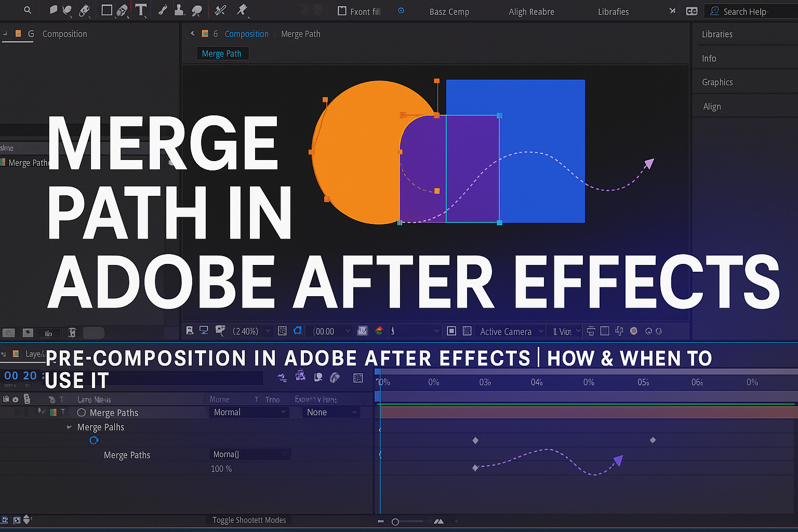Select the Merge Paths layer name in the timeline
This screenshot has height=532, width=798.
114,413
